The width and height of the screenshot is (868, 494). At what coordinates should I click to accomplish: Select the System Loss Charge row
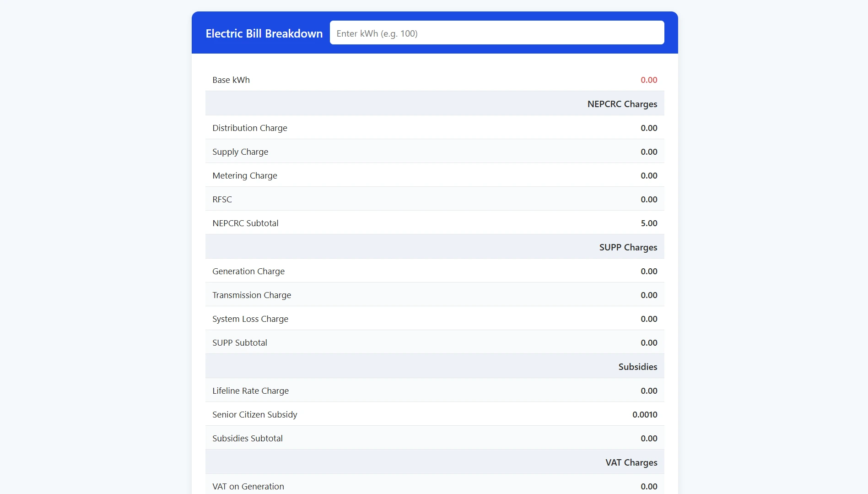pos(434,319)
